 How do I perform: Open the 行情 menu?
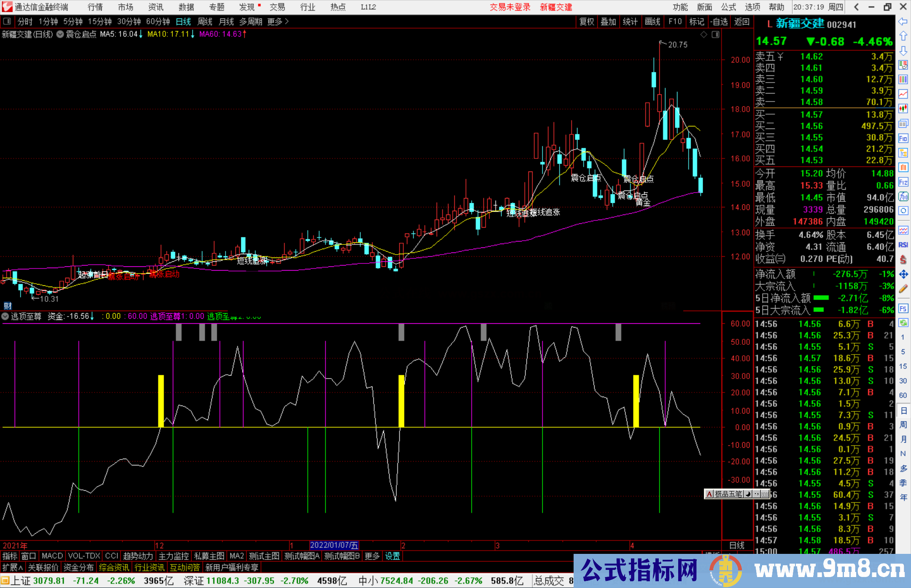click(x=95, y=7)
